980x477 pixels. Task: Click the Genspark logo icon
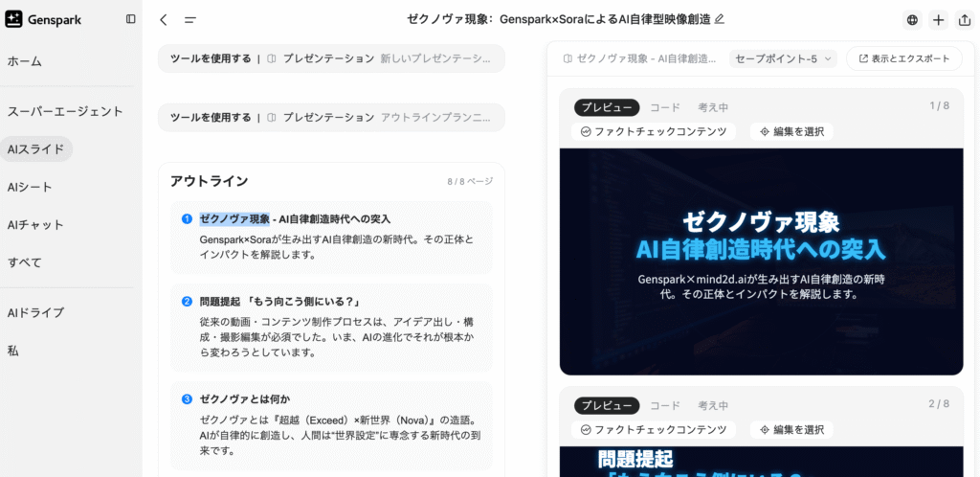click(13, 19)
